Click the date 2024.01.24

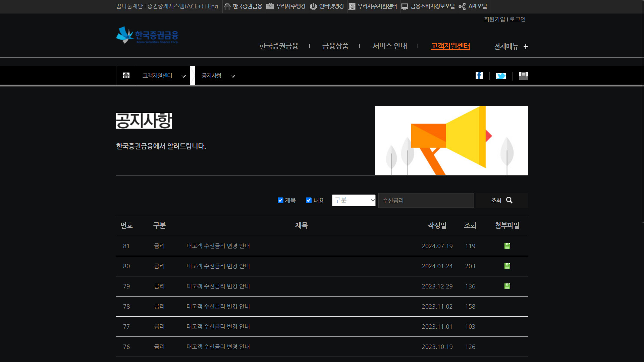(x=437, y=266)
